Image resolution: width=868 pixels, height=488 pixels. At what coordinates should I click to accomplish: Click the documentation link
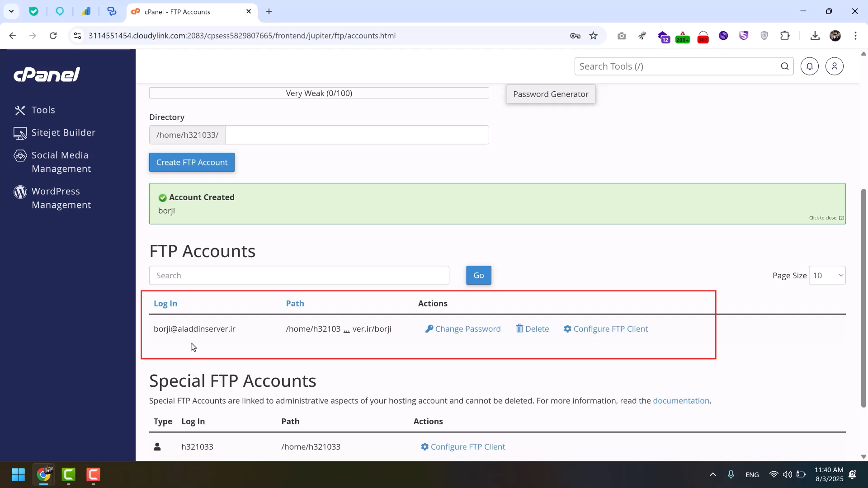coord(681,401)
